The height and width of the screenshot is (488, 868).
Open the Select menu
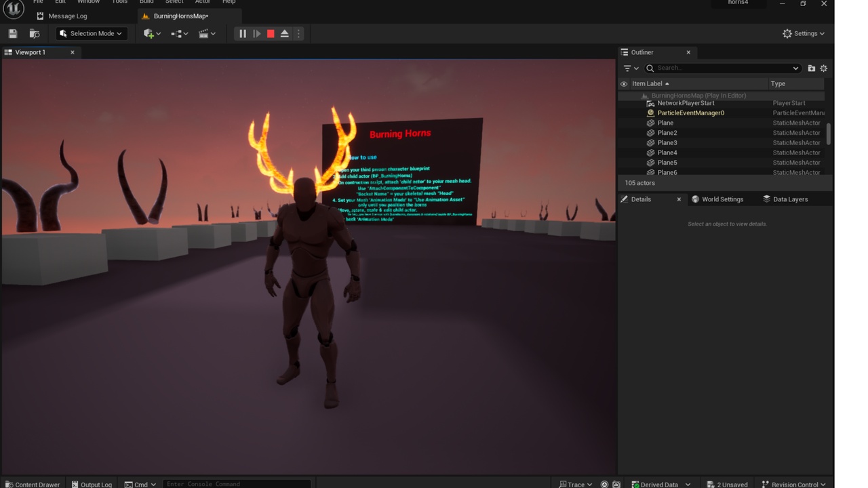point(174,2)
